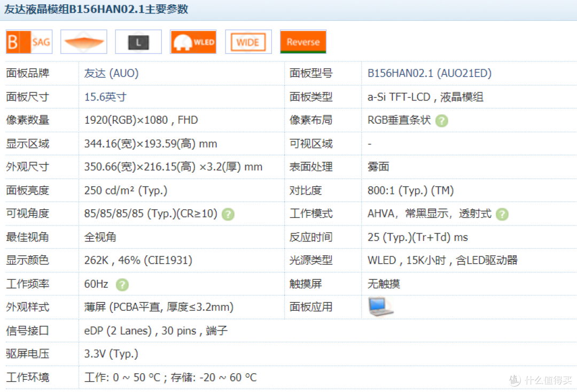Image resolution: width=577 pixels, height=392 pixels.
Task: Open help icon after 85/85/85/85 viewing angle
Action: point(228,214)
